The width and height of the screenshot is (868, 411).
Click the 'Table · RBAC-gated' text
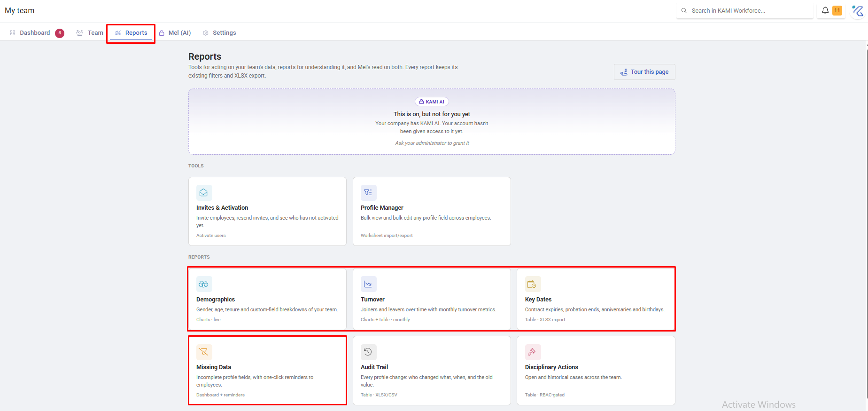tap(545, 395)
